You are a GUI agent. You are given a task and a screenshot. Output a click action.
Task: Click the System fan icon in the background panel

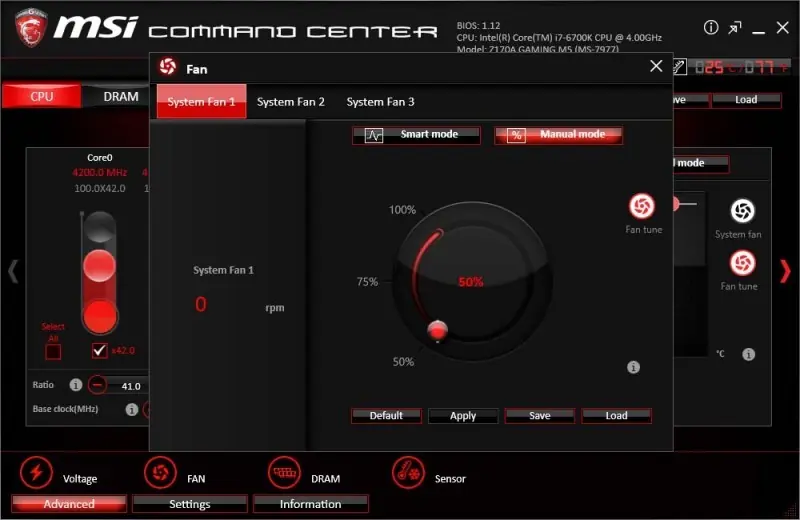pyautogui.click(x=742, y=211)
